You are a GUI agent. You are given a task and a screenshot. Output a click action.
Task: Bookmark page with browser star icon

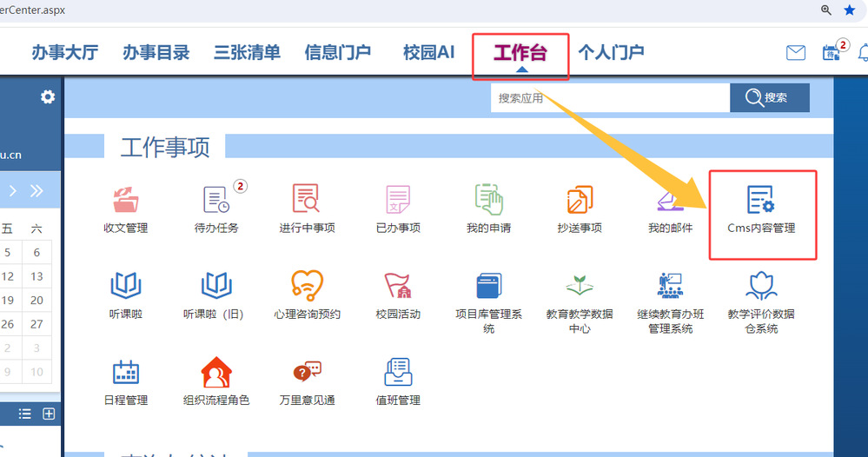coord(850,10)
